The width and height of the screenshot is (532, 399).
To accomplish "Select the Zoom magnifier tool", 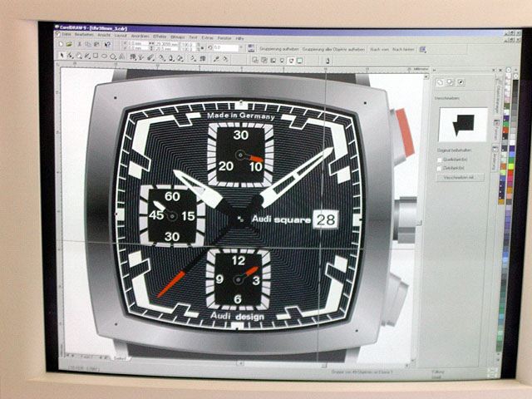I will tap(79, 56).
